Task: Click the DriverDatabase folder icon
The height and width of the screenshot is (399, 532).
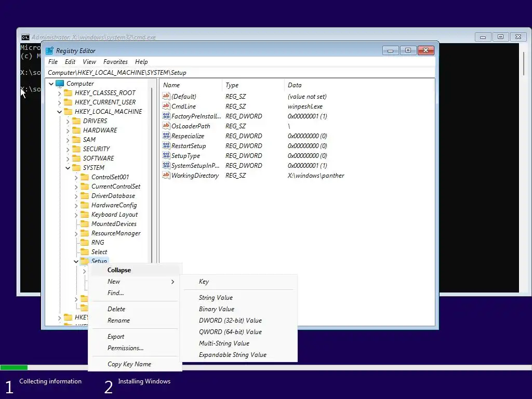Action: 85,196
